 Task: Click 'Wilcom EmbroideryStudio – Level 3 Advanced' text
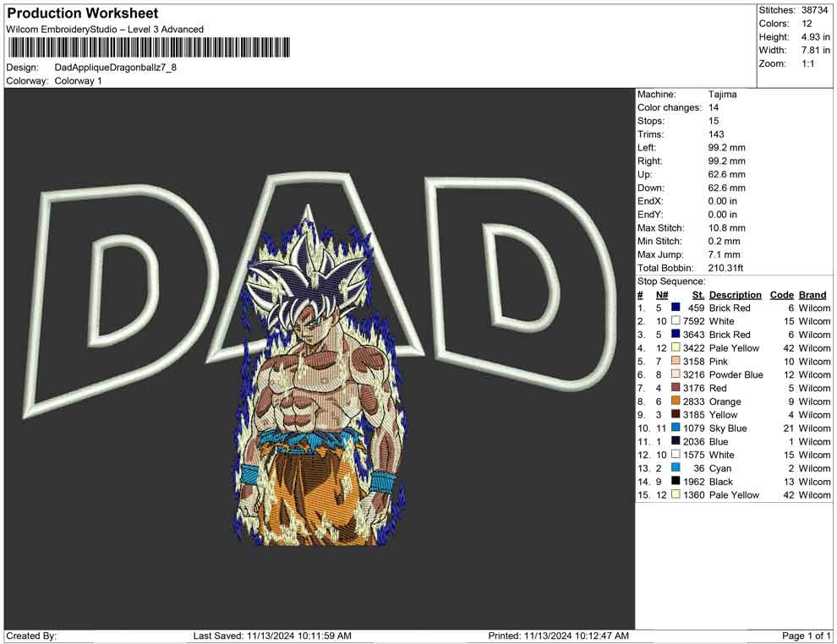tap(105, 30)
